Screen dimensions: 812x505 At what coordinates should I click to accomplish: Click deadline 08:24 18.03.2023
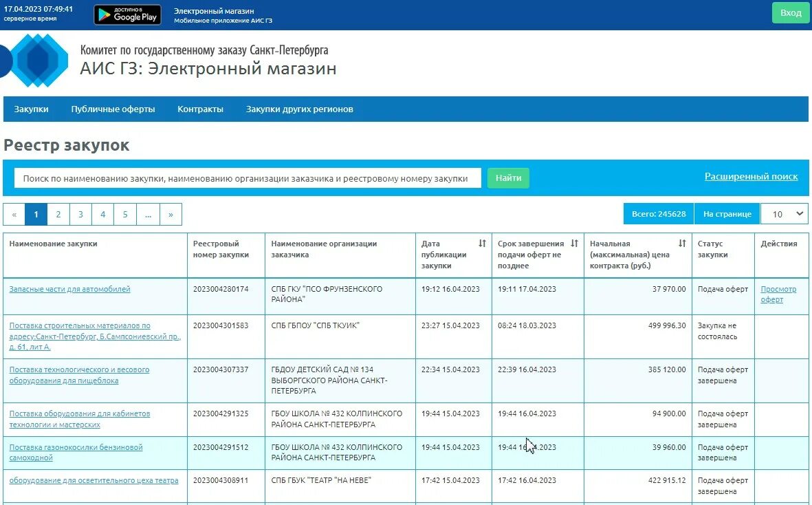click(x=527, y=326)
